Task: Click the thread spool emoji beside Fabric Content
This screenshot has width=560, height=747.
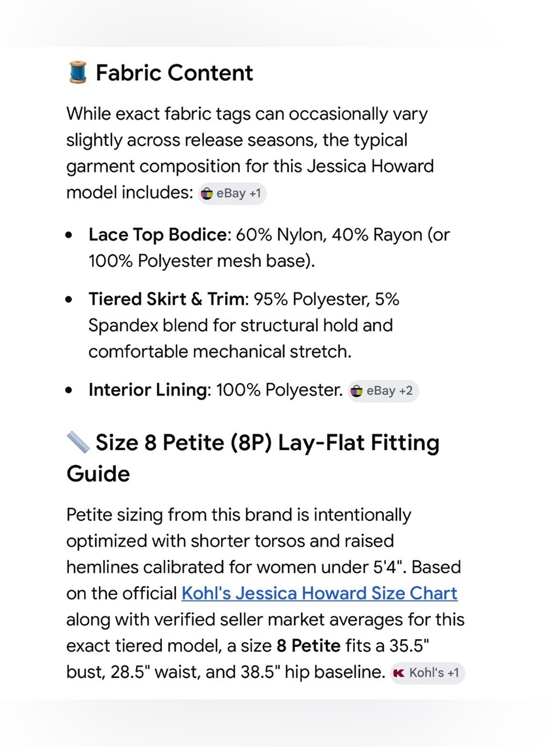Action: tap(78, 72)
